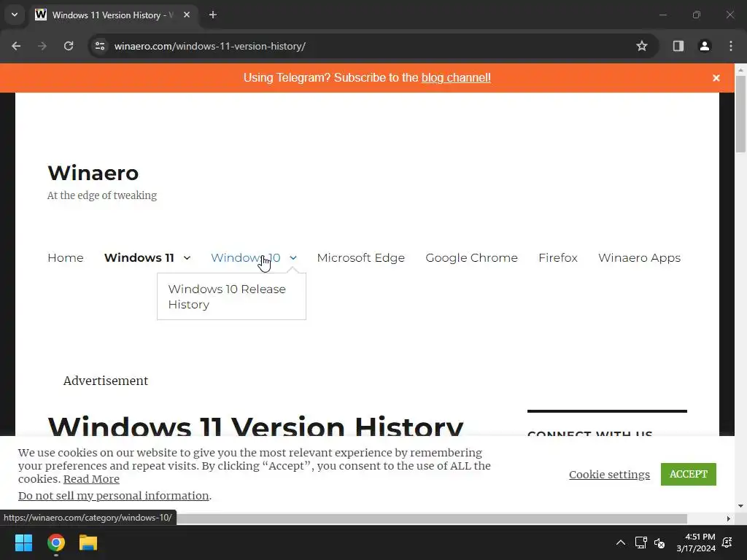Open File Explorer from the taskbar

[x=88, y=542]
